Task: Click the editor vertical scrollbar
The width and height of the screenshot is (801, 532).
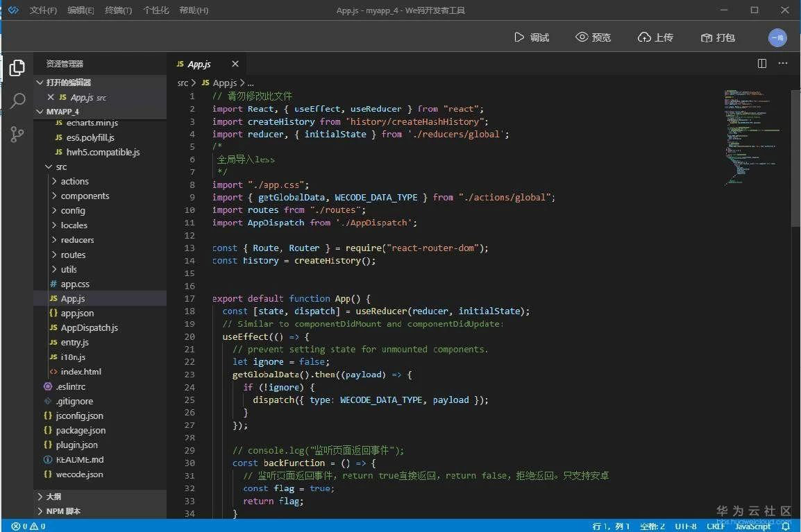Action: (796, 158)
